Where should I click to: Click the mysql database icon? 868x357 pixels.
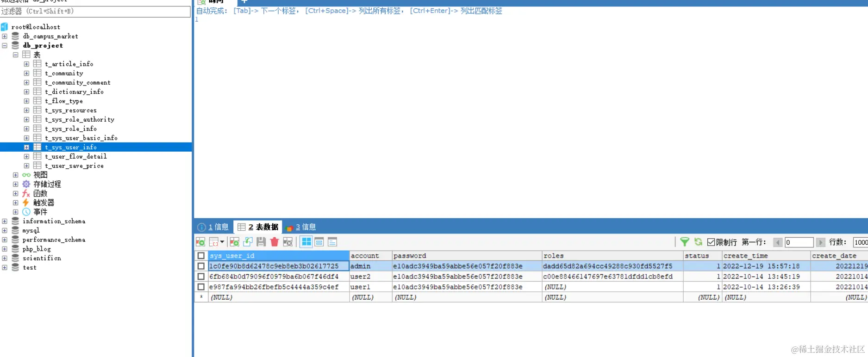click(x=15, y=230)
